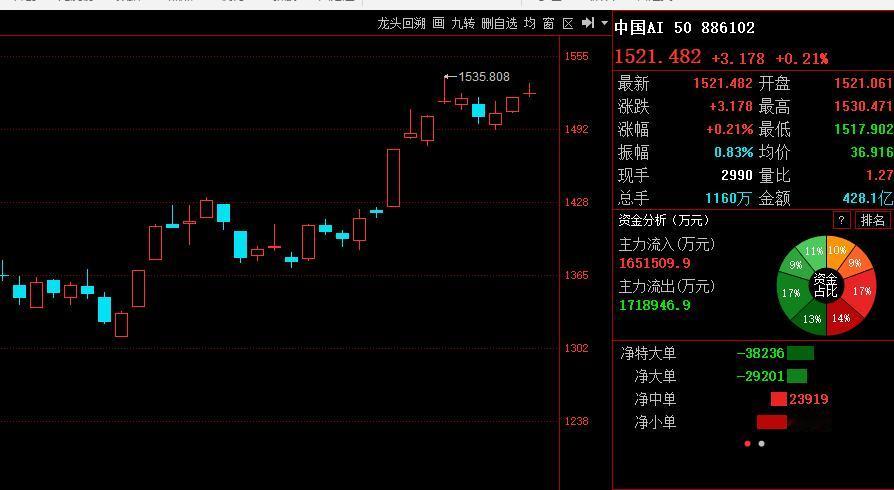The image size is (894, 490).
Task: Click the 资金分析（万元）heading
Action: [x=664, y=220]
